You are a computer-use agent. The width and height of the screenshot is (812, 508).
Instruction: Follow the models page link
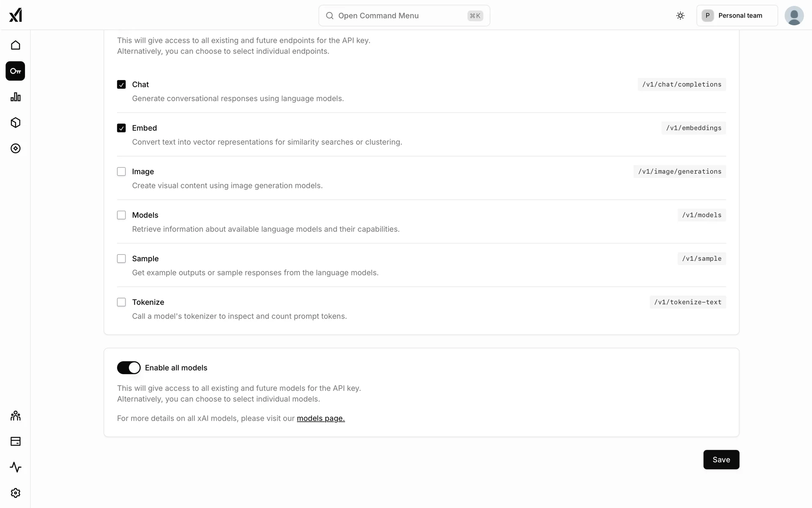[x=321, y=419]
